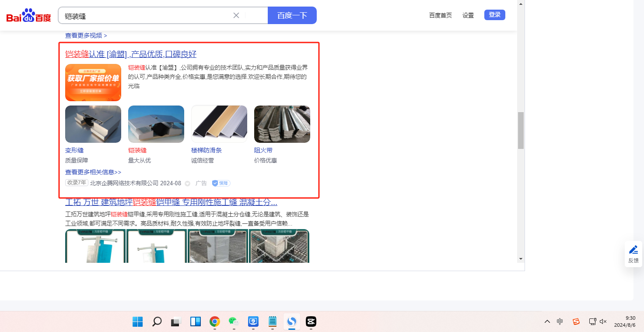Screen dimensions: 644x332
Task: Click the 楼梯防滑条 product thumbnail
Action: point(219,124)
